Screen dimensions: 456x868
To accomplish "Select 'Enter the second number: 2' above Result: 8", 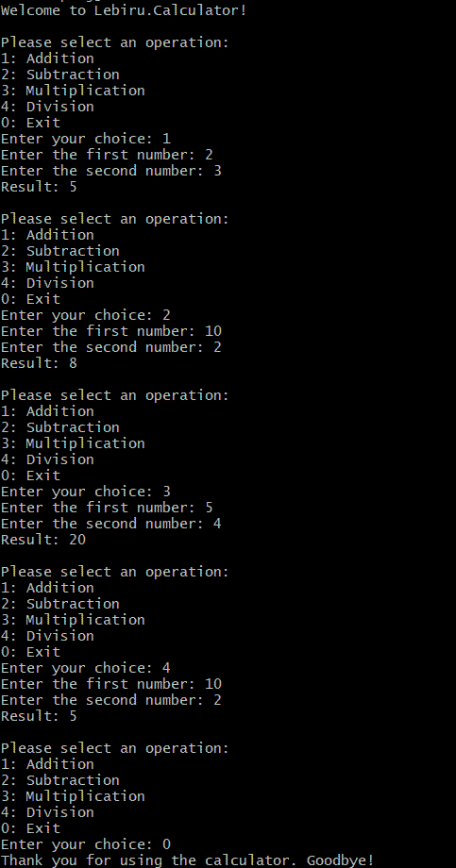I will [110, 347].
